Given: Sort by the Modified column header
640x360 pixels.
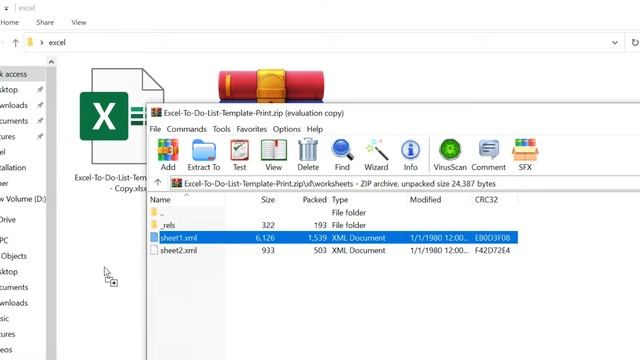Looking at the screenshot, I should (425, 200).
